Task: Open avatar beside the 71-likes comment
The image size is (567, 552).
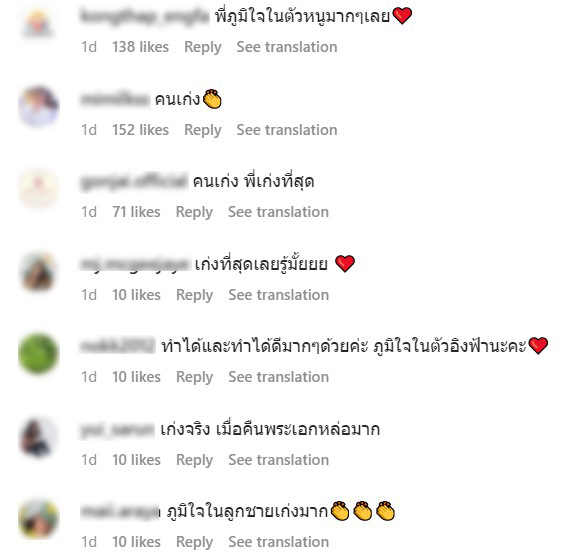Action: [38, 188]
